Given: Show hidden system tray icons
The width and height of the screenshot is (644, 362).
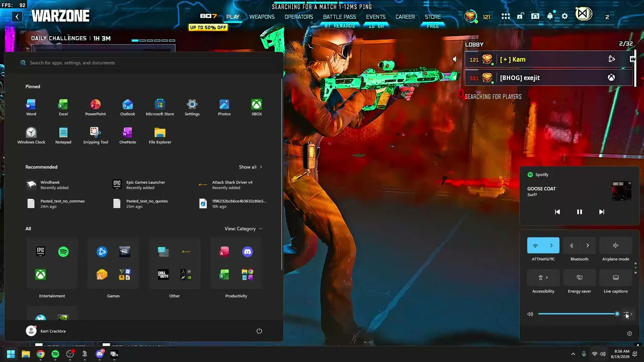Looking at the screenshot, I should click(x=573, y=354).
